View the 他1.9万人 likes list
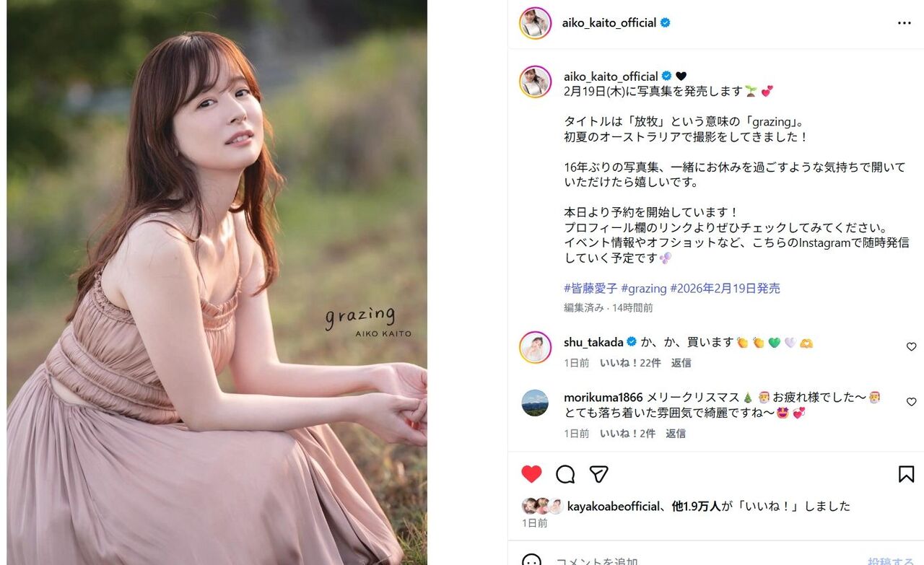Viewport: 924px width, 565px height. tap(696, 507)
